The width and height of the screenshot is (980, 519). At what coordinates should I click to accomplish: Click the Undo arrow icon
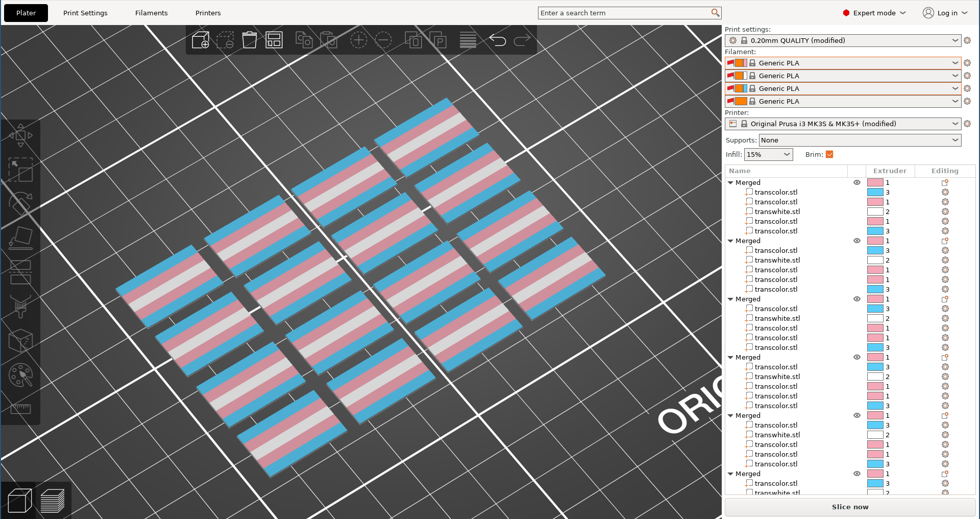[x=498, y=40]
